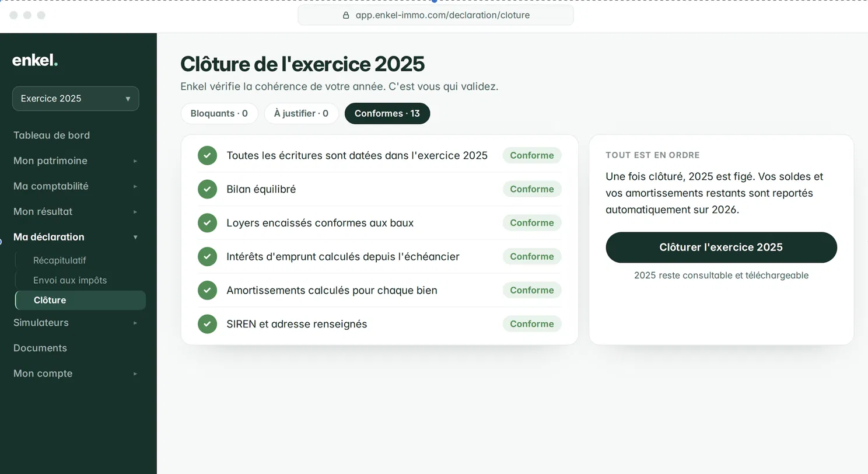Click Clôturer l'exercice 2025 button
Viewport: 868px width, 474px height.
(x=722, y=248)
